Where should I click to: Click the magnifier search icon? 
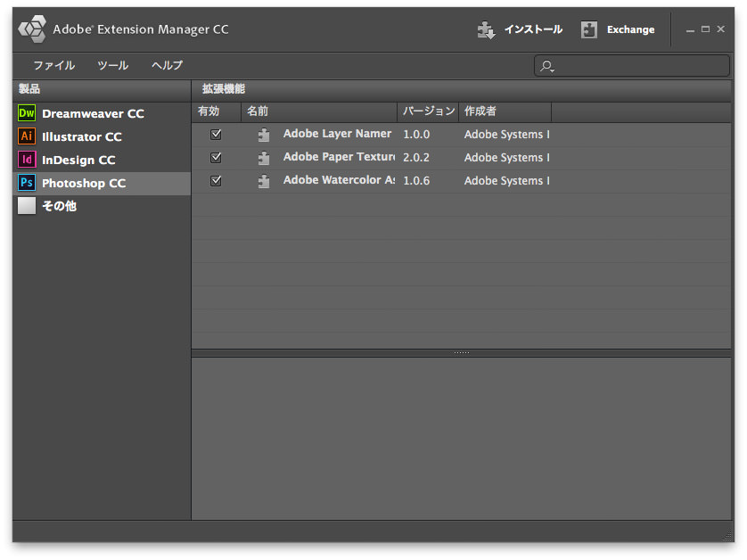point(547,66)
